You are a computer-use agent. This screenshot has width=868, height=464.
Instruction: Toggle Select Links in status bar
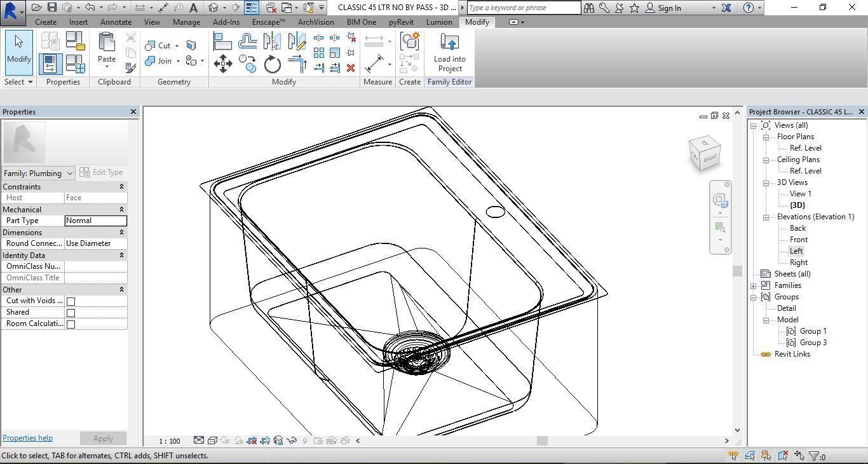(733, 456)
